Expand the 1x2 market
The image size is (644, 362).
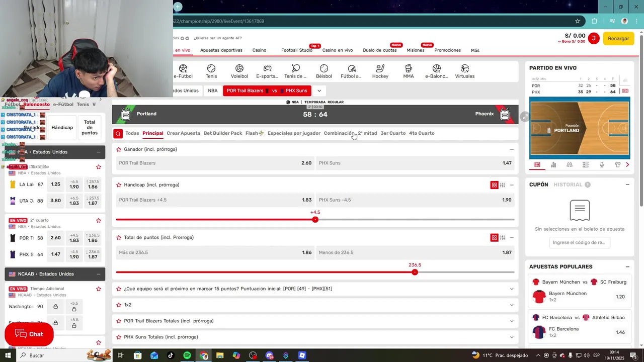click(512, 305)
